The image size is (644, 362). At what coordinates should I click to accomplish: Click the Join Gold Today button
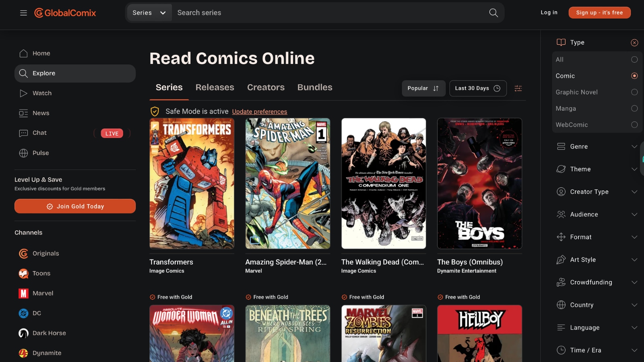(x=75, y=206)
